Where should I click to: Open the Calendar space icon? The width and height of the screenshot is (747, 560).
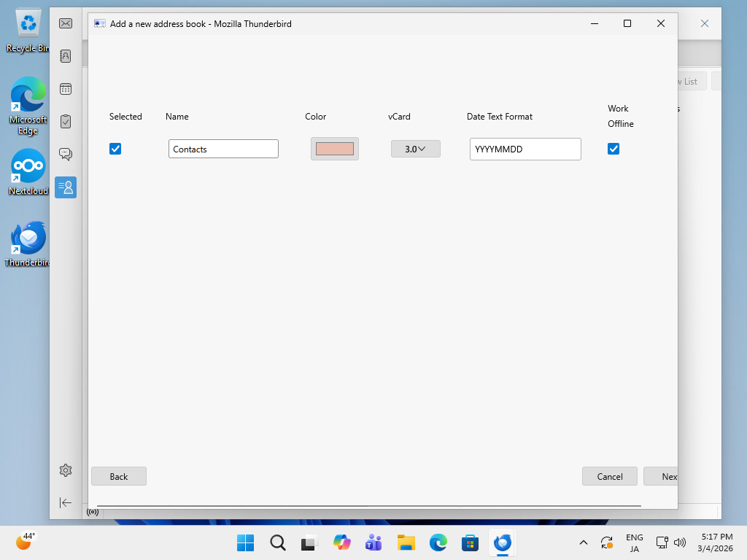(66, 89)
